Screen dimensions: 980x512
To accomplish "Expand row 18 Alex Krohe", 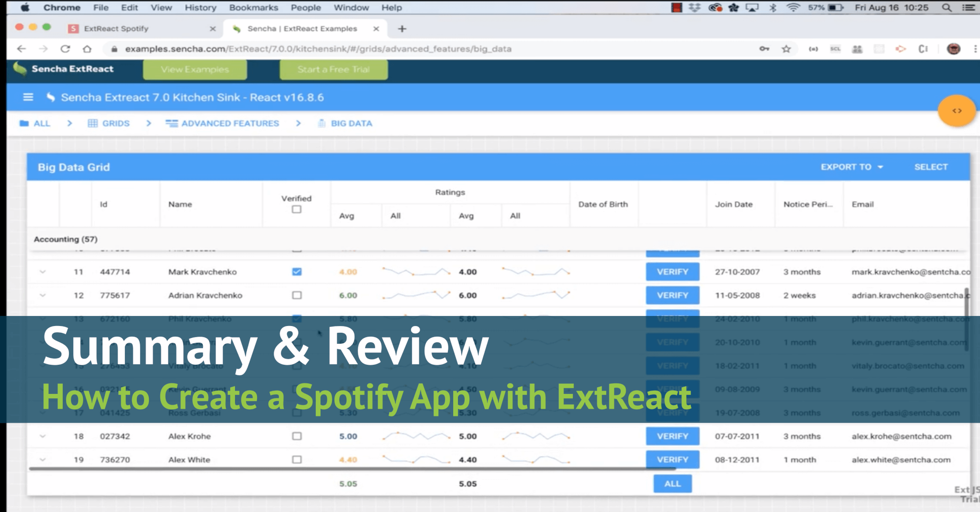I will point(43,436).
